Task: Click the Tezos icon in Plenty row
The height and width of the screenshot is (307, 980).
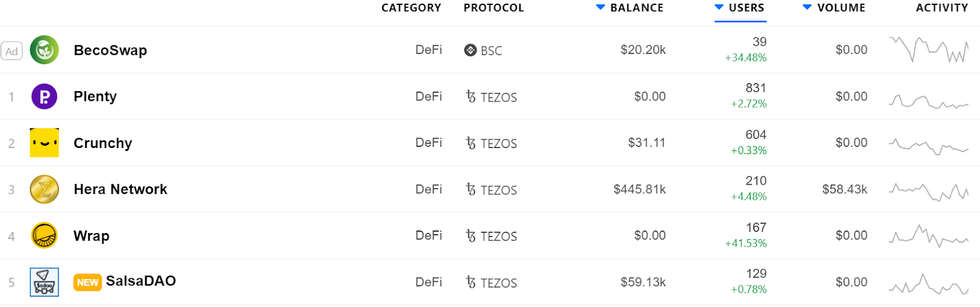Action: 470,97
